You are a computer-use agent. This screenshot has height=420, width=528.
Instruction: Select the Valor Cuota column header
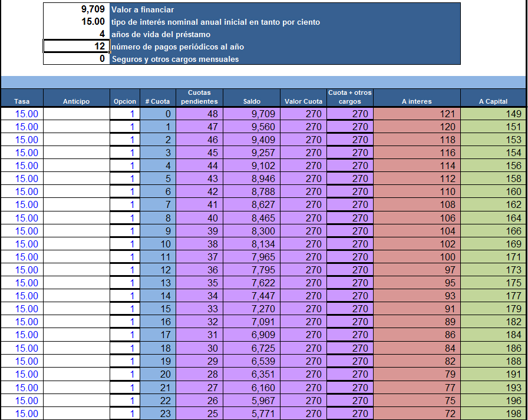click(x=303, y=98)
